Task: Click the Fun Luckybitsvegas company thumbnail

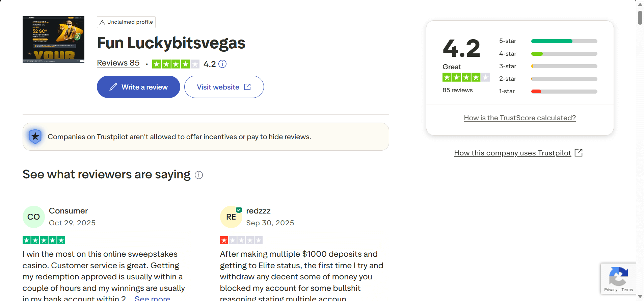Action: point(53,40)
